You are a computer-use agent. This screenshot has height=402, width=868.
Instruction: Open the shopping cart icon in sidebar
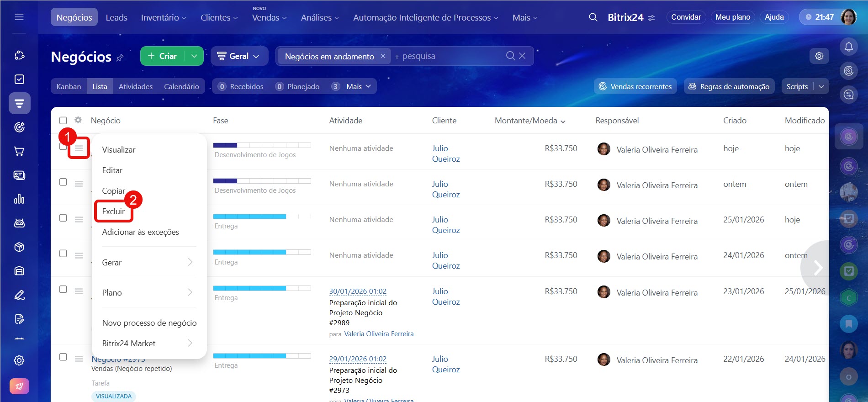19,151
